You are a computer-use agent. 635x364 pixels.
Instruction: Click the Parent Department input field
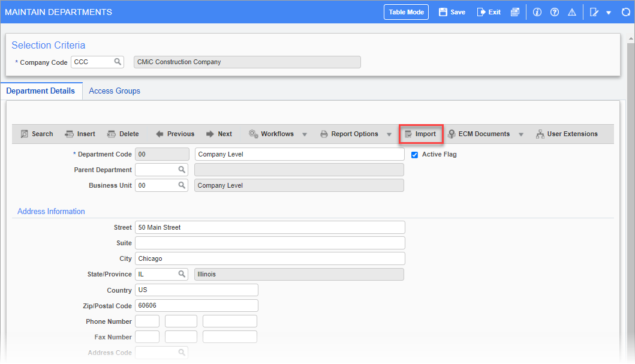click(x=161, y=170)
